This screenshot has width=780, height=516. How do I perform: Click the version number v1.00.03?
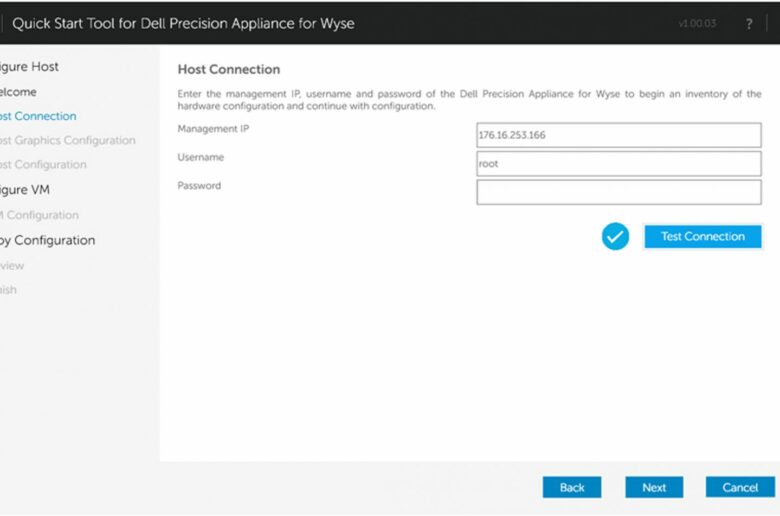[x=697, y=23]
